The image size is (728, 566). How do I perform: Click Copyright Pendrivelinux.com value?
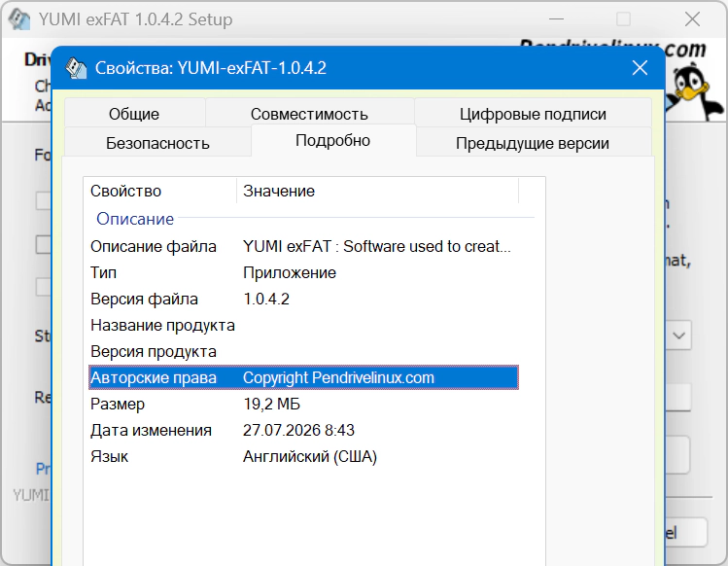pyautogui.click(x=338, y=377)
